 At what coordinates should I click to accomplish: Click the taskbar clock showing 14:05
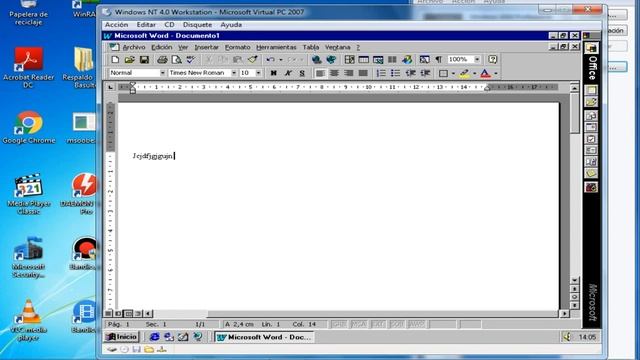click(x=587, y=337)
